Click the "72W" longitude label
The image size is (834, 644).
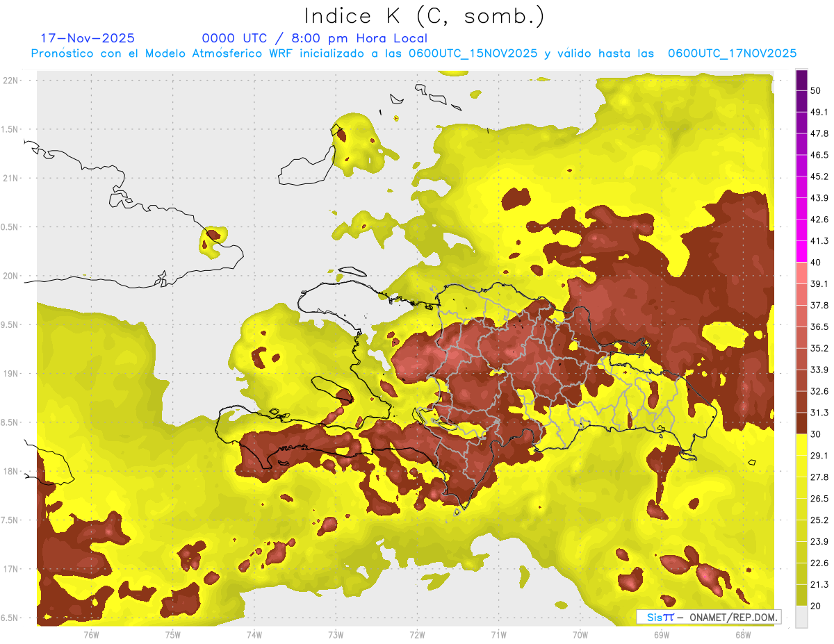pos(417,634)
